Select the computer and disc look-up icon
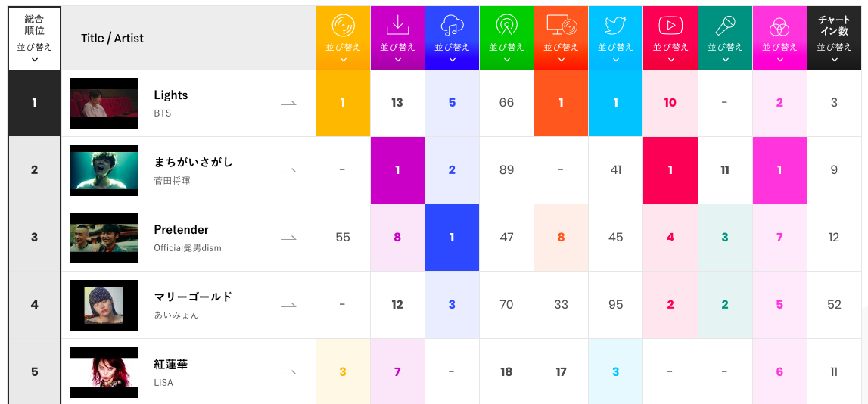The height and width of the screenshot is (404, 868). tap(561, 26)
